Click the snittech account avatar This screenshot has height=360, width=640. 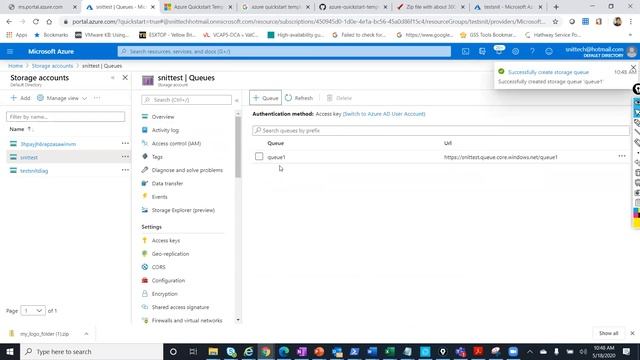tap(631, 51)
